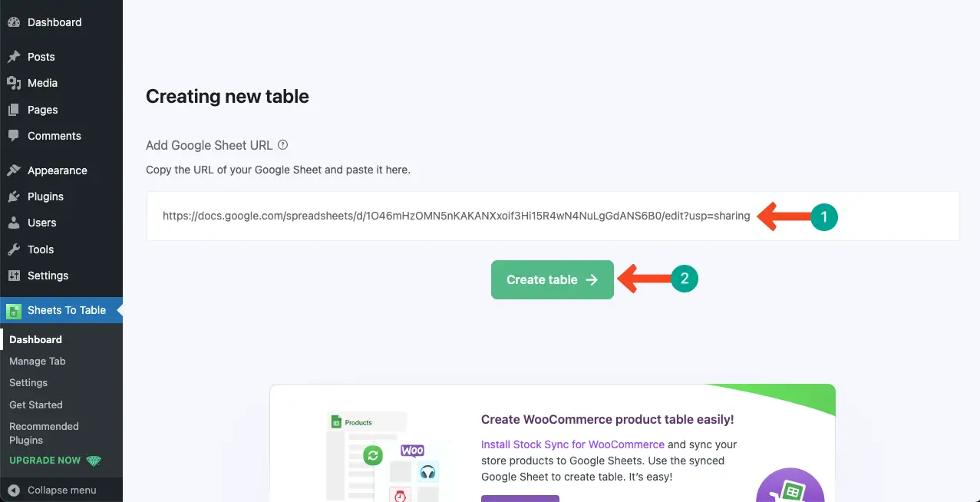The height and width of the screenshot is (502, 980).
Task: Click into the Google Sheet URL input field
Action: point(553,216)
